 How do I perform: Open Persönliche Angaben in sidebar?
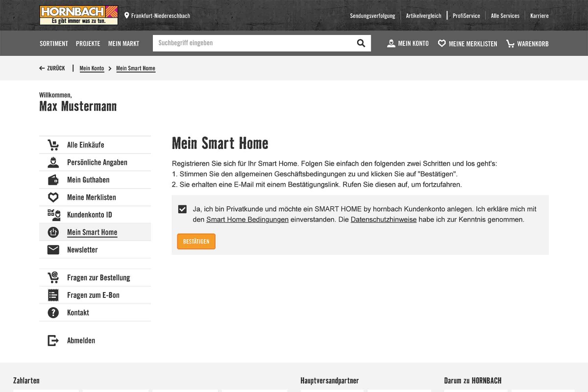(x=95, y=162)
